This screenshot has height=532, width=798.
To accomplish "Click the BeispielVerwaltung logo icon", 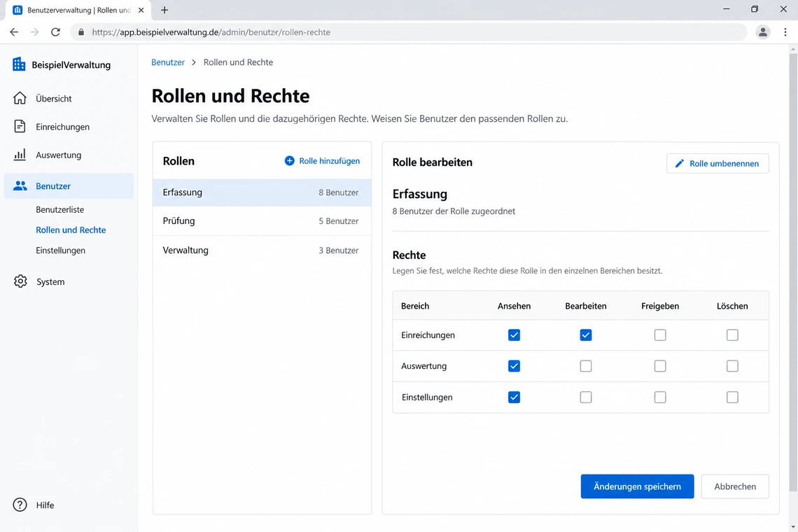I will pyautogui.click(x=19, y=64).
